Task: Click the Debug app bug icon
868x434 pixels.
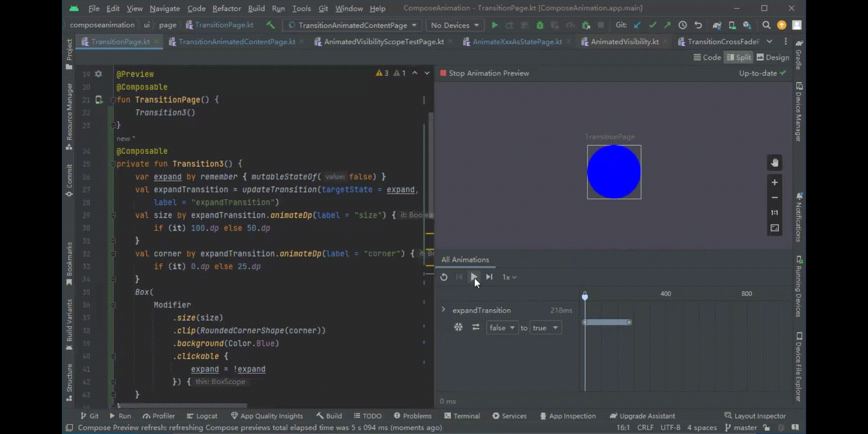Action: 540,25
